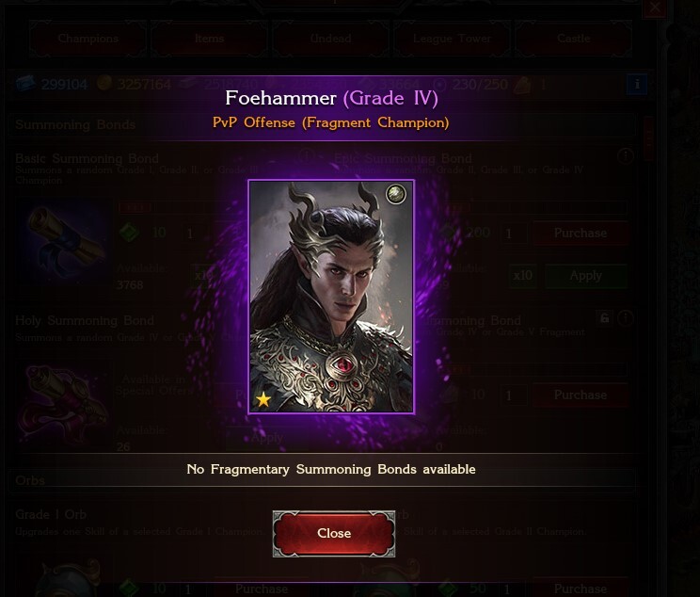Click the Holy Summoning Bond scroll icon
Image resolution: width=700 pixels, height=597 pixels.
click(62, 404)
